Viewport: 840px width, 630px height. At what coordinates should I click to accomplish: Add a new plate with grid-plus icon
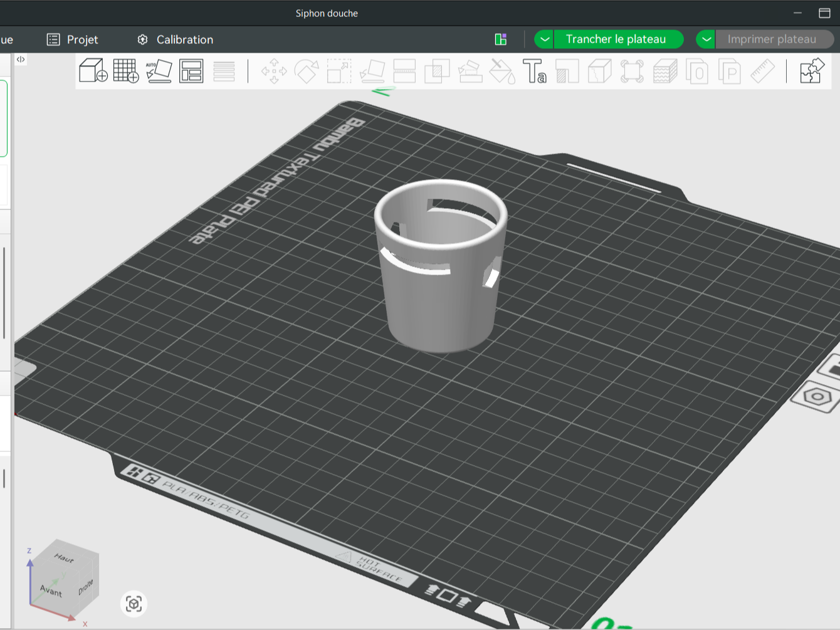126,71
